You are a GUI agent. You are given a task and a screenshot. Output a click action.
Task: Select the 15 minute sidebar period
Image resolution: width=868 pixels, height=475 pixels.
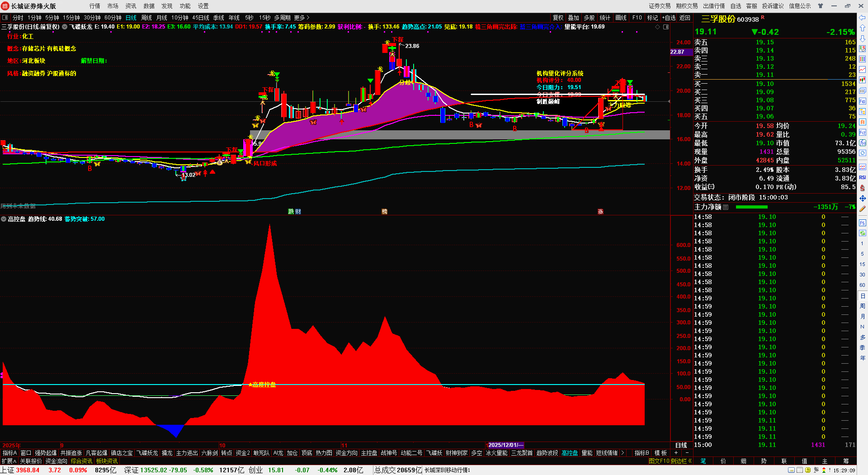point(862,264)
